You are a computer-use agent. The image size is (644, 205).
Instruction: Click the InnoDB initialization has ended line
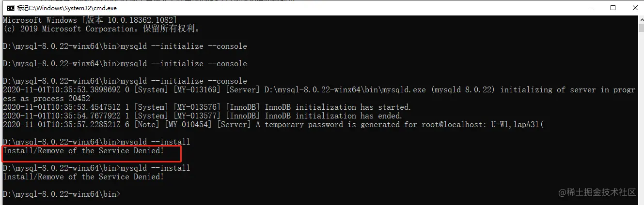203,116
